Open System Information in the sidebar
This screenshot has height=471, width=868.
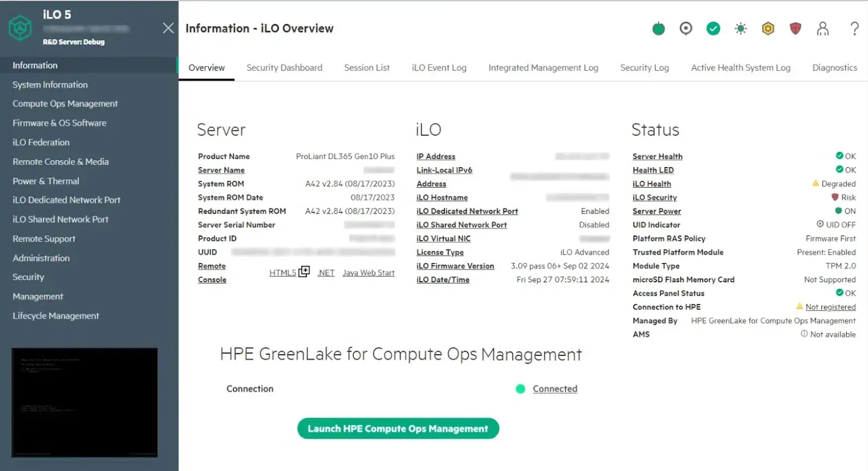(x=50, y=85)
